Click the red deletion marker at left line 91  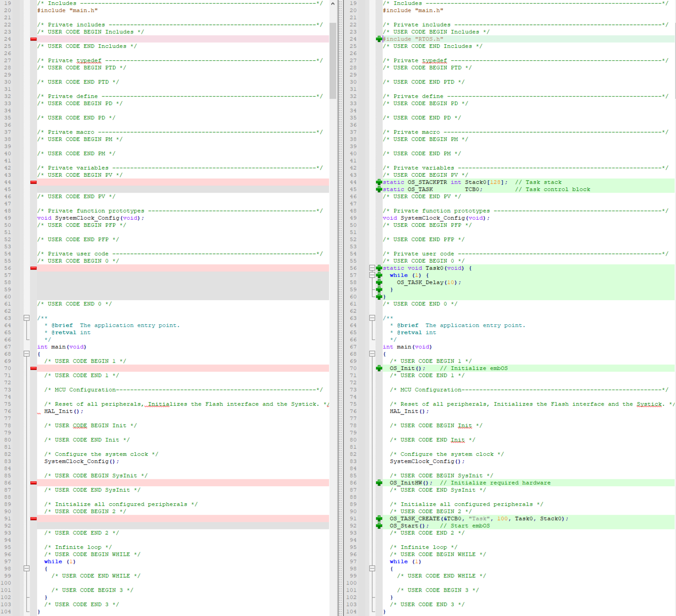(33, 519)
